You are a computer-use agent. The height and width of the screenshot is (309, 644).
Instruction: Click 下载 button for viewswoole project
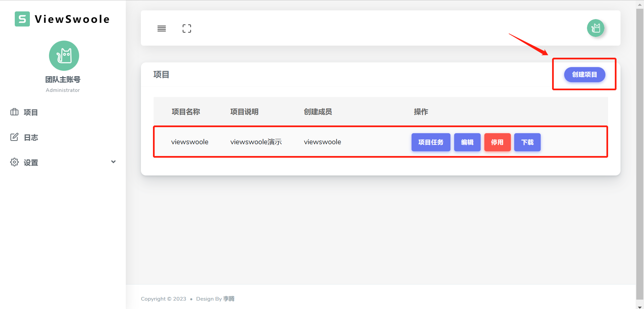pos(527,142)
